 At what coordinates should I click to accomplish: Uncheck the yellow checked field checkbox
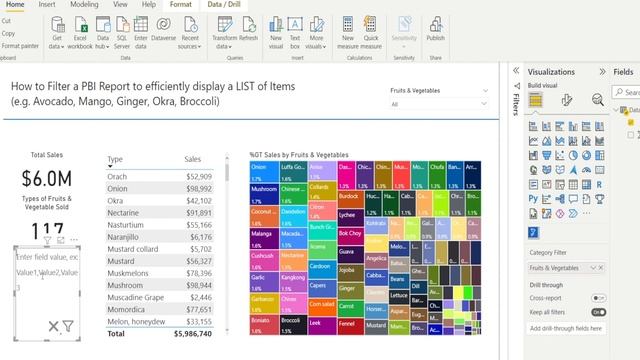tap(631, 122)
